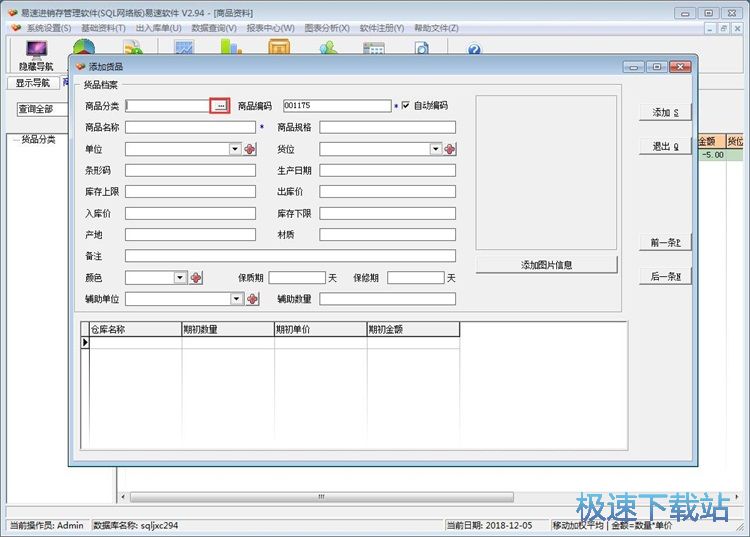Click the add icon beside 单位 dropdown

point(250,149)
